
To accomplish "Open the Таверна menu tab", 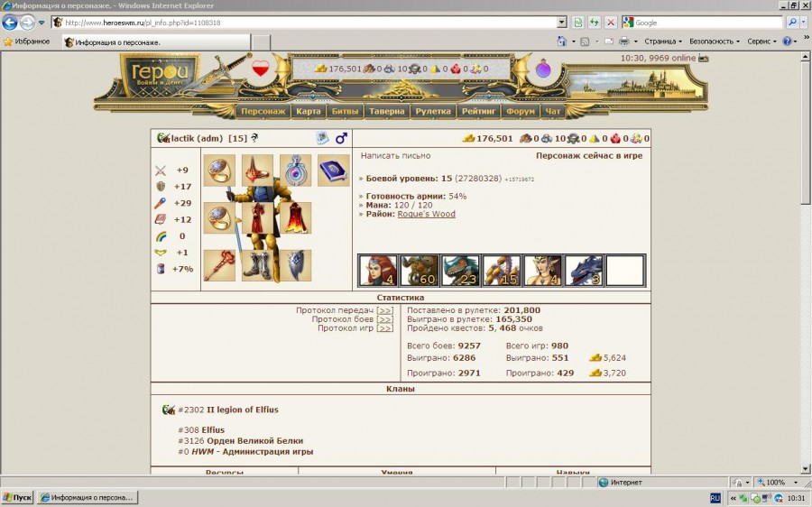I will pyautogui.click(x=387, y=111).
